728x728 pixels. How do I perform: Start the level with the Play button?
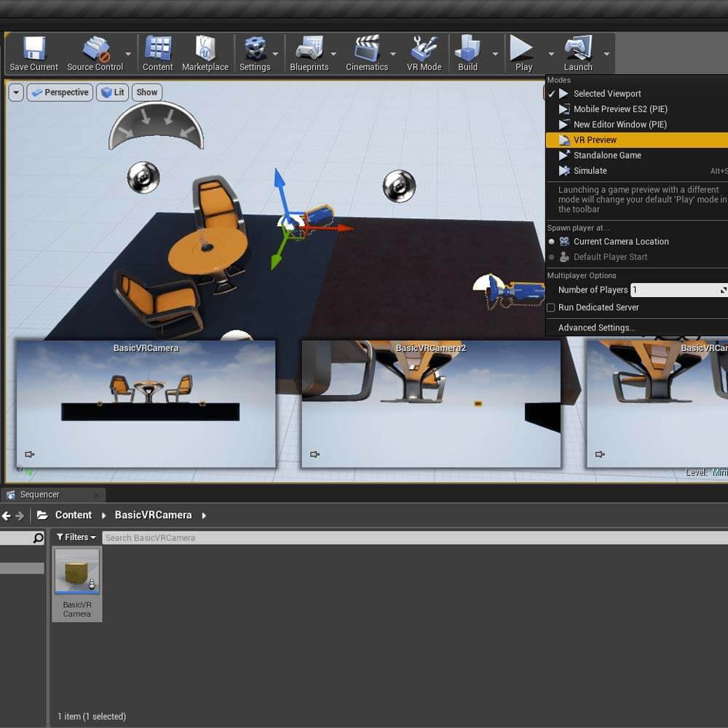523,53
